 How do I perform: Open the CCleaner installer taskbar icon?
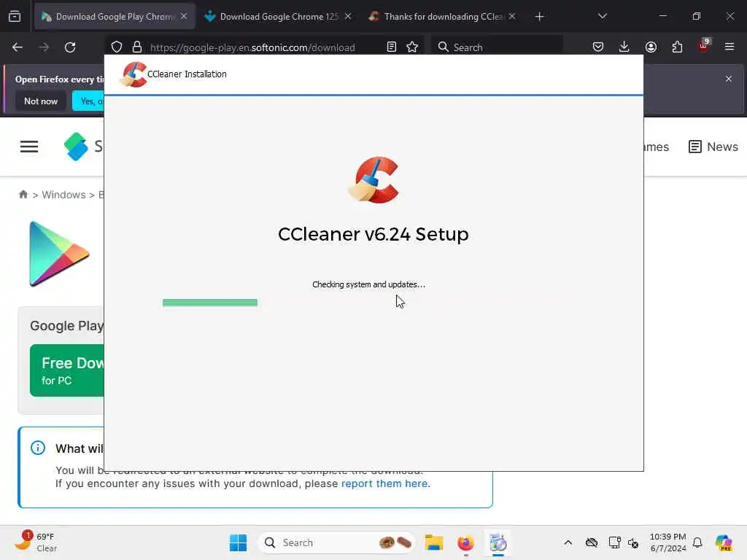coord(498,542)
